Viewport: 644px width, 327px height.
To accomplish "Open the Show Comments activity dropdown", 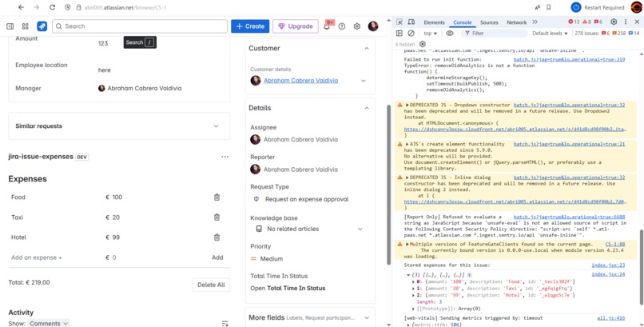I will point(49,323).
